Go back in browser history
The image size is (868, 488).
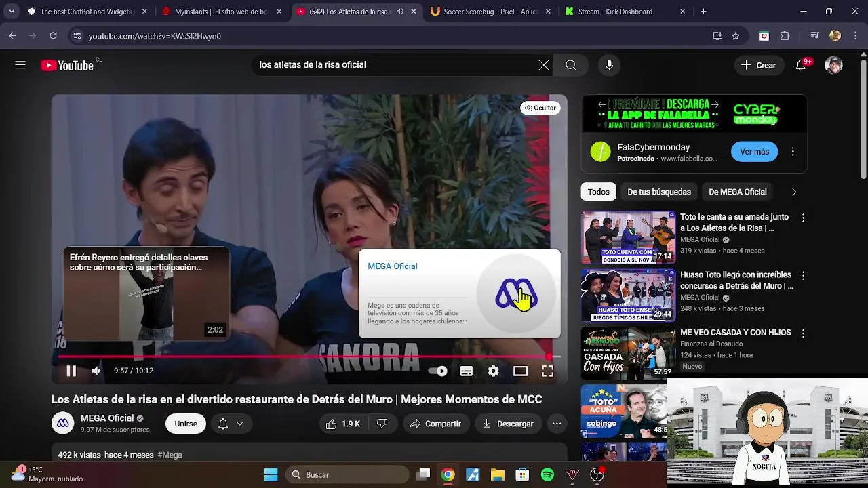pyautogui.click(x=12, y=36)
